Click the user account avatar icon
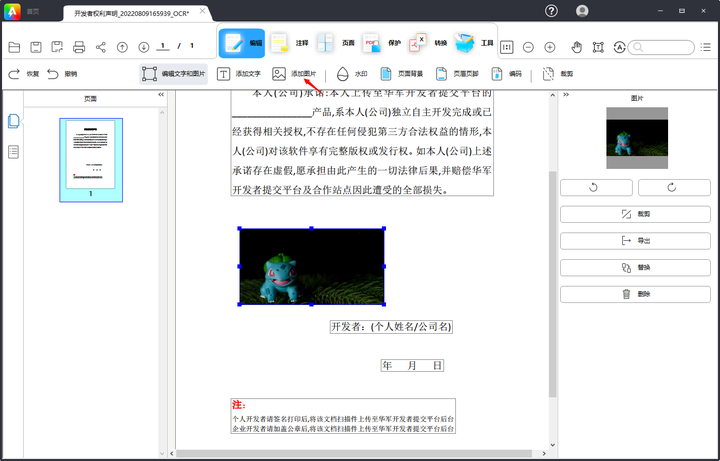The height and width of the screenshot is (461, 720). [582, 11]
